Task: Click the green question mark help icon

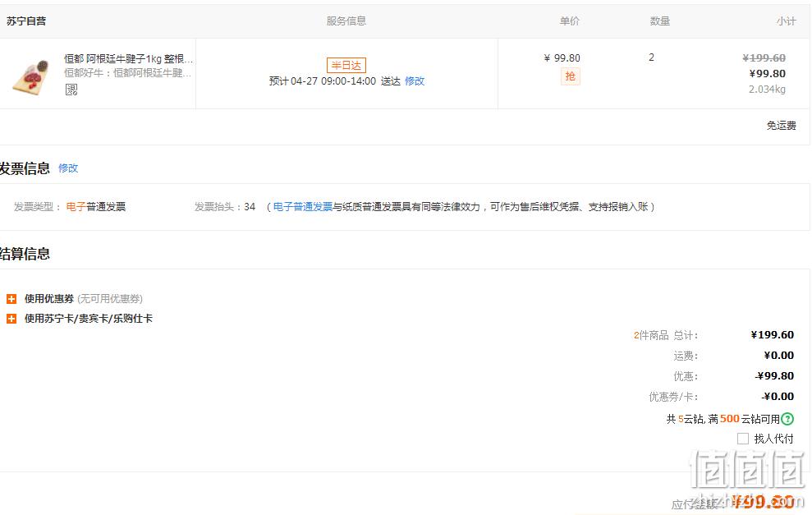Action: (787, 419)
